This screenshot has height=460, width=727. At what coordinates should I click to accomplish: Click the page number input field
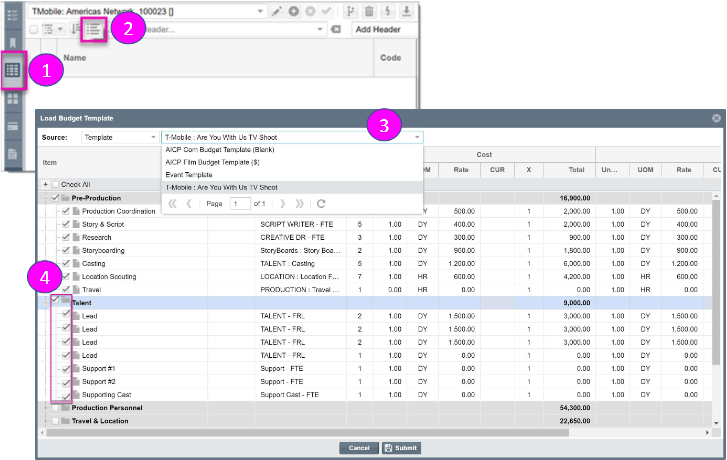(240, 204)
